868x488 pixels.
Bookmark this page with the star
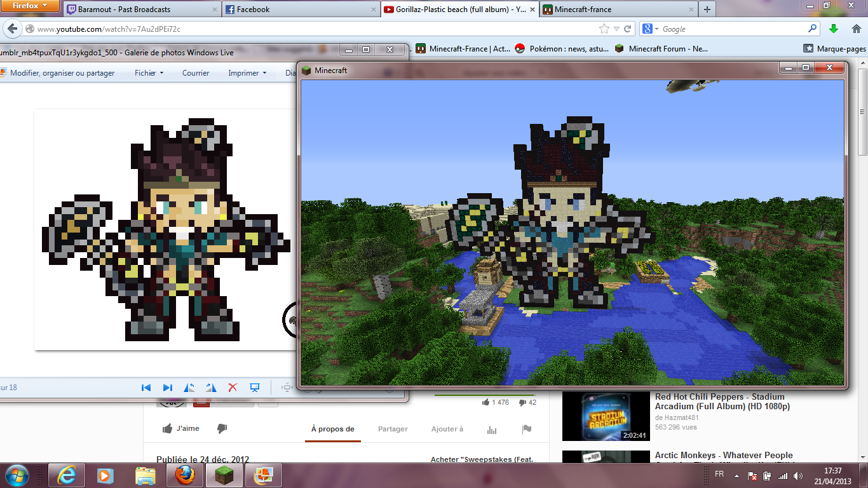click(x=604, y=29)
